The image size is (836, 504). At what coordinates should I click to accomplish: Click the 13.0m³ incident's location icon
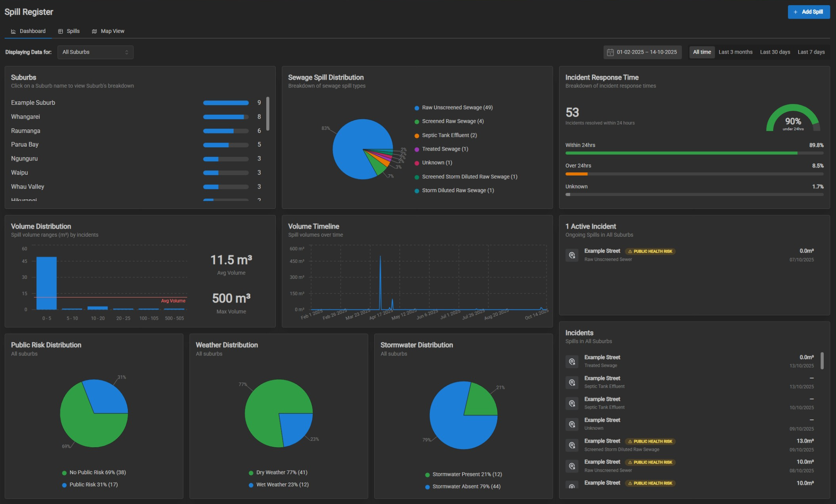[x=572, y=445]
